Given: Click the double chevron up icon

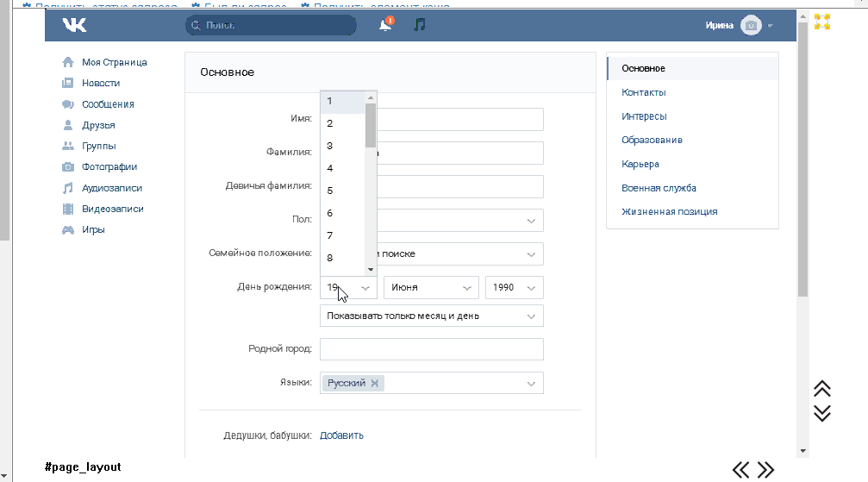Looking at the screenshot, I should [x=822, y=389].
